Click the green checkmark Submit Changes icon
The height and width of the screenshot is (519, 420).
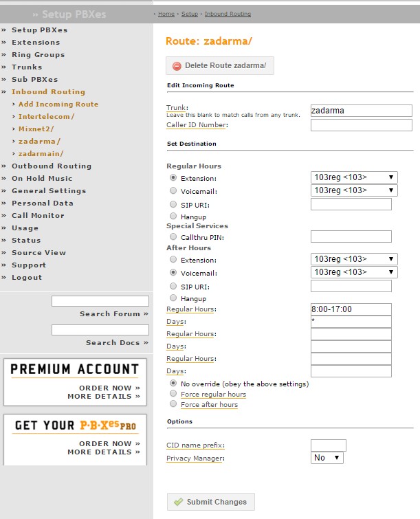pos(178,502)
